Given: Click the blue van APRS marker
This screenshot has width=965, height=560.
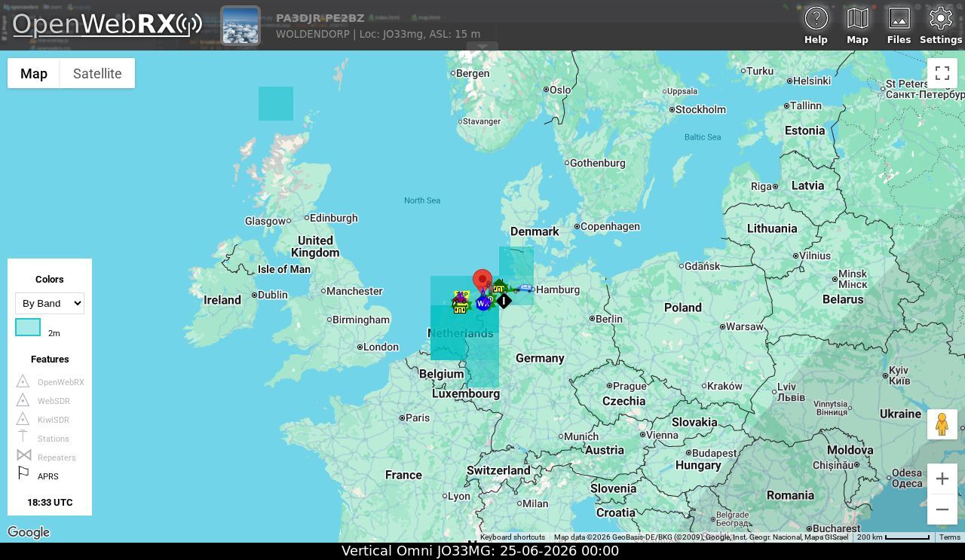Looking at the screenshot, I should (x=525, y=289).
